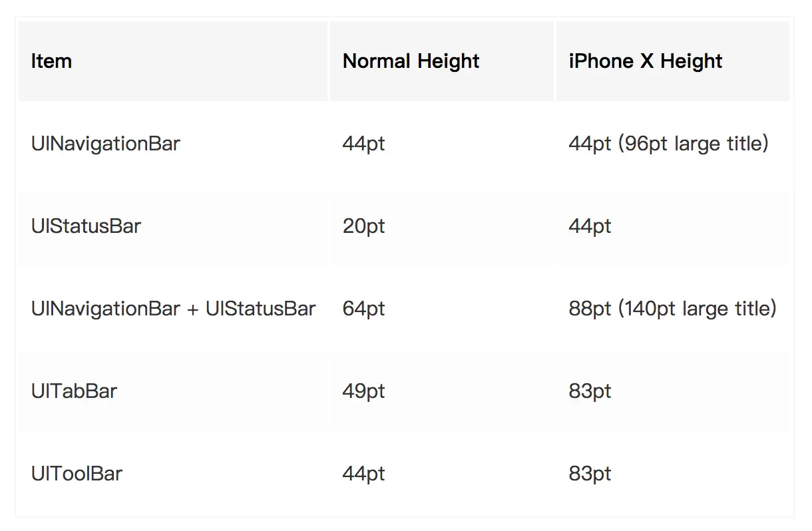The height and width of the screenshot is (531, 812).
Task: Click the 64pt normal height value
Action: click(x=363, y=309)
